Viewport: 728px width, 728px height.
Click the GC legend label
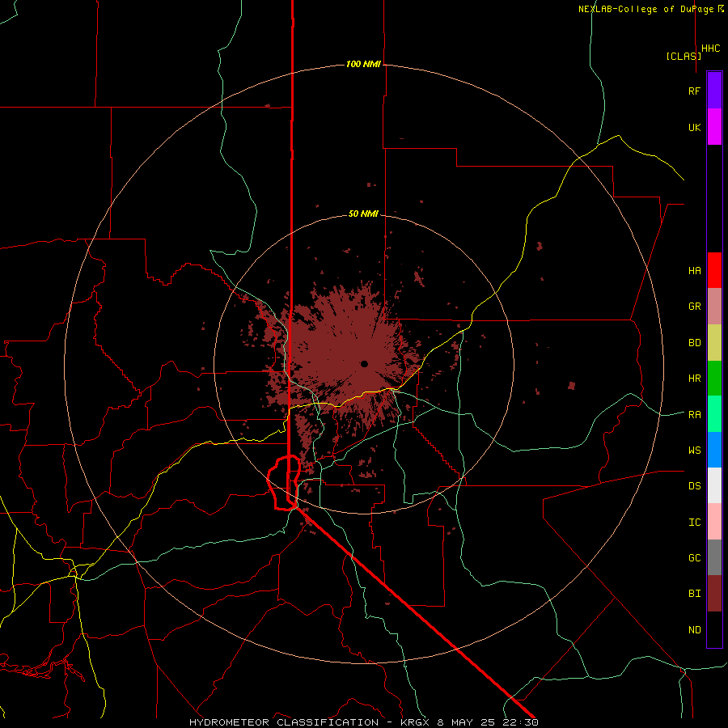coord(694,557)
